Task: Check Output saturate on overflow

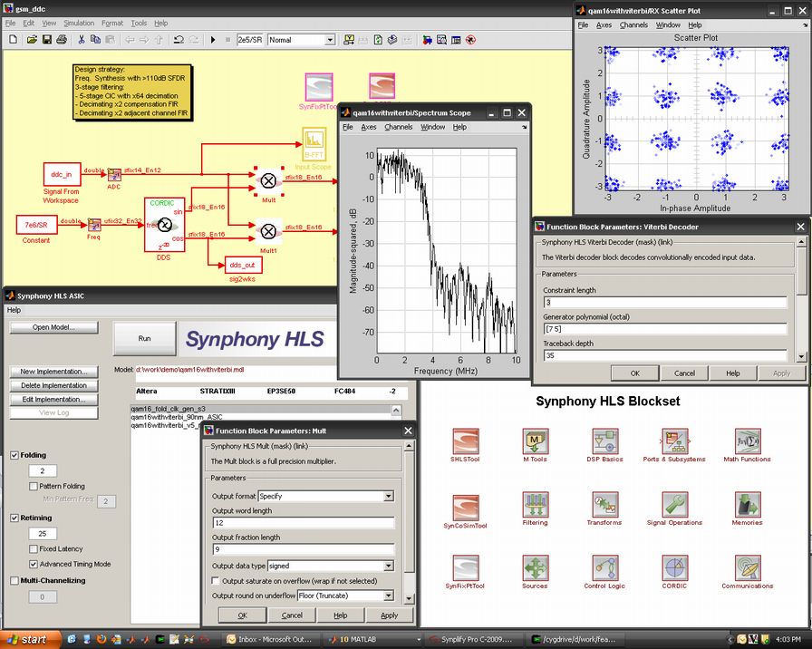Action: click(216, 581)
